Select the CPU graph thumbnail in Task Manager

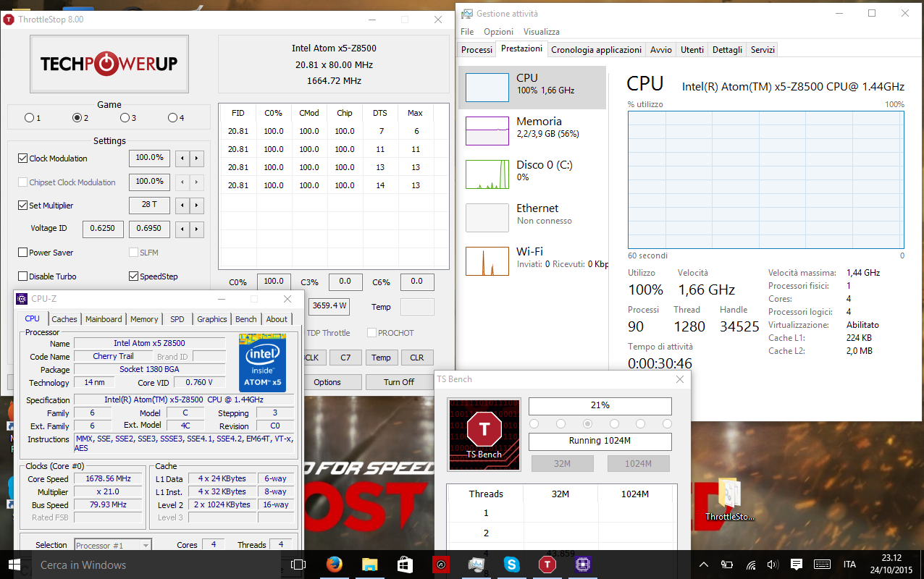487,87
